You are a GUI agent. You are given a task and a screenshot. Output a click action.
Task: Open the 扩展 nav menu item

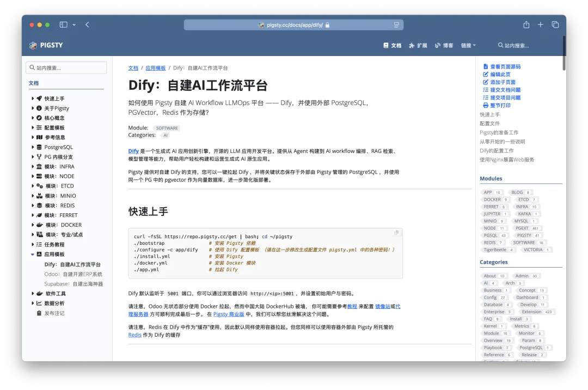coord(418,45)
